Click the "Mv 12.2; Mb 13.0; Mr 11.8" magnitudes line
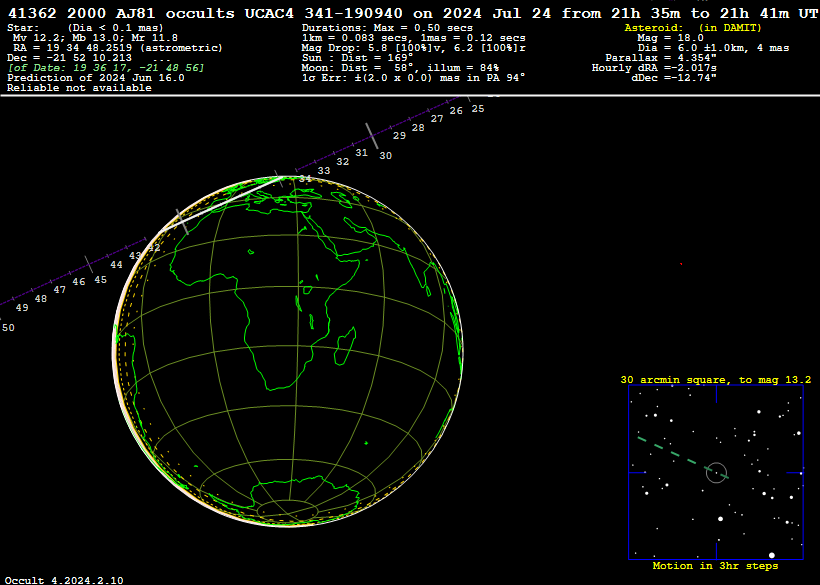The image size is (820, 585). (x=95, y=38)
